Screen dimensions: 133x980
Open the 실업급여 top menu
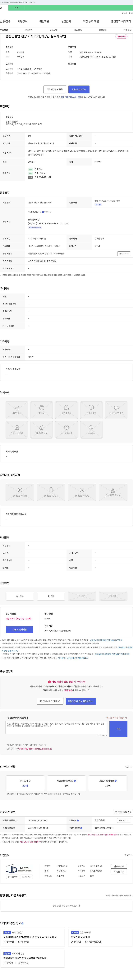66,21
